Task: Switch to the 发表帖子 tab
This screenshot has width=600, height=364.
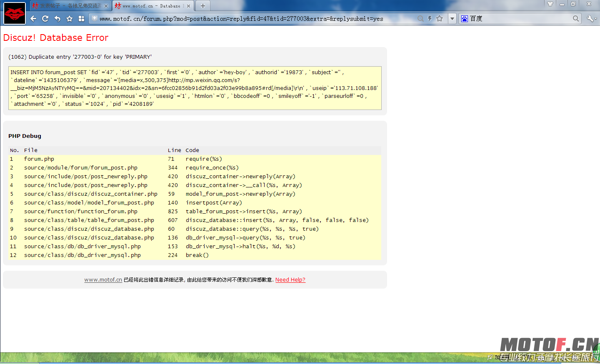Action: pyautogui.click(x=70, y=6)
